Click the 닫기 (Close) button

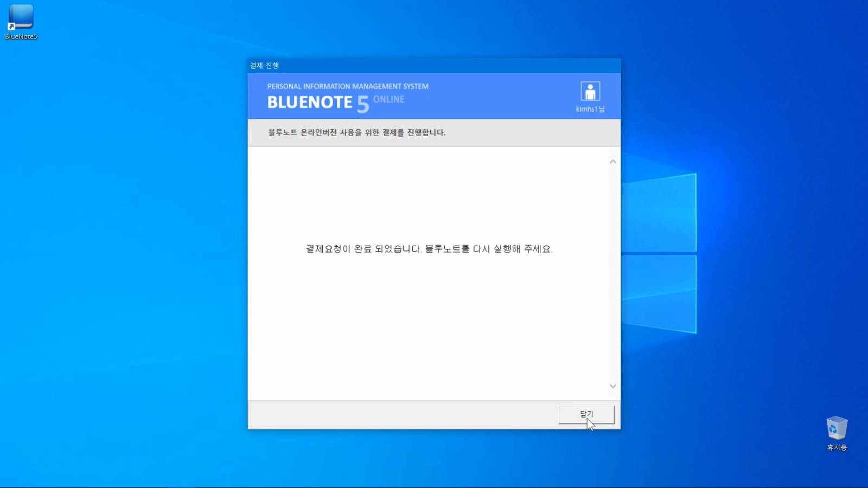[x=586, y=414]
